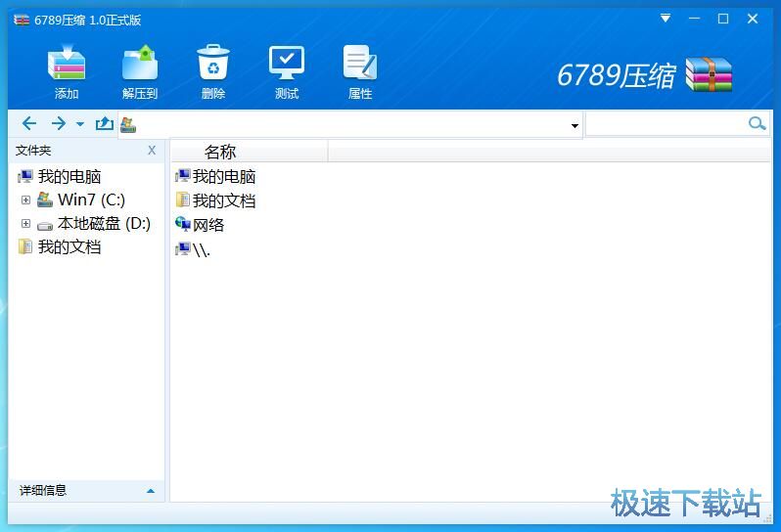The image size is (781, 532).
Task: Close the 文件夹 folder pane
Action: [x=152, y=151]
